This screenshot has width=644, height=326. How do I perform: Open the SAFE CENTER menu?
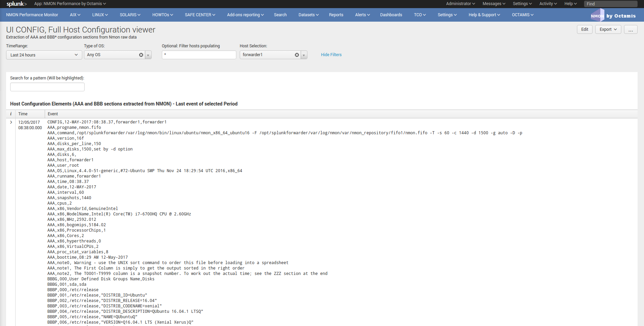(x=200, y=15)
